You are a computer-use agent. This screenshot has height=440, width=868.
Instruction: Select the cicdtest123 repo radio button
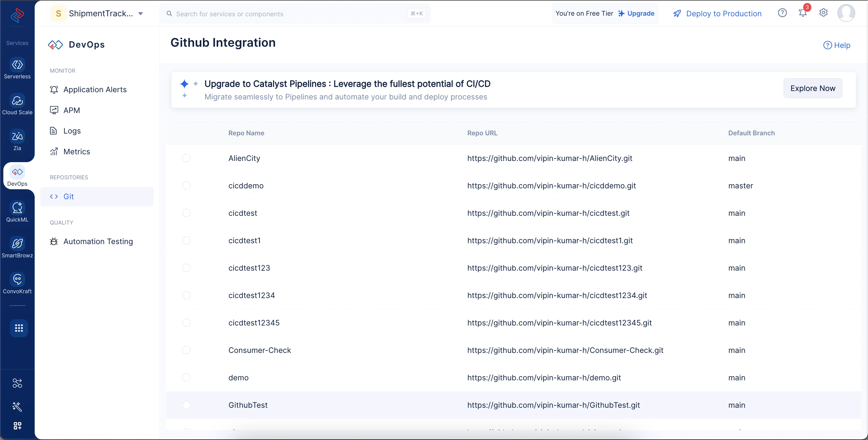point(186,268)
